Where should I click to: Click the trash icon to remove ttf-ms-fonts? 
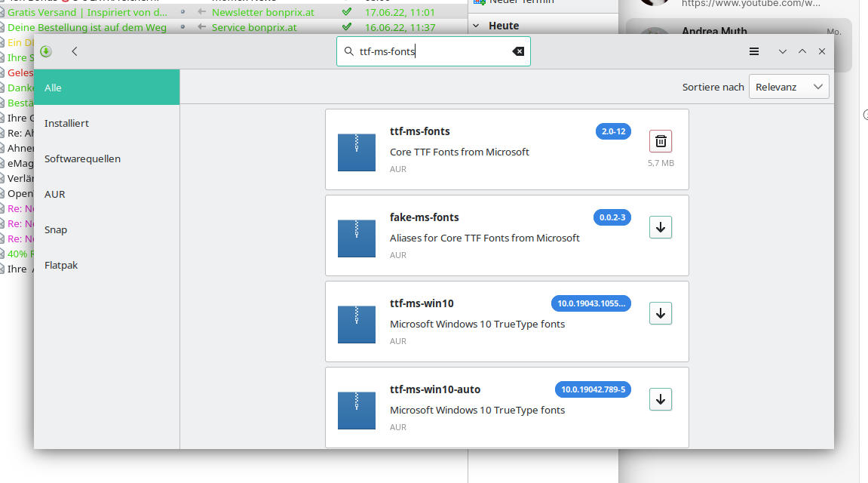click(660, 141)
